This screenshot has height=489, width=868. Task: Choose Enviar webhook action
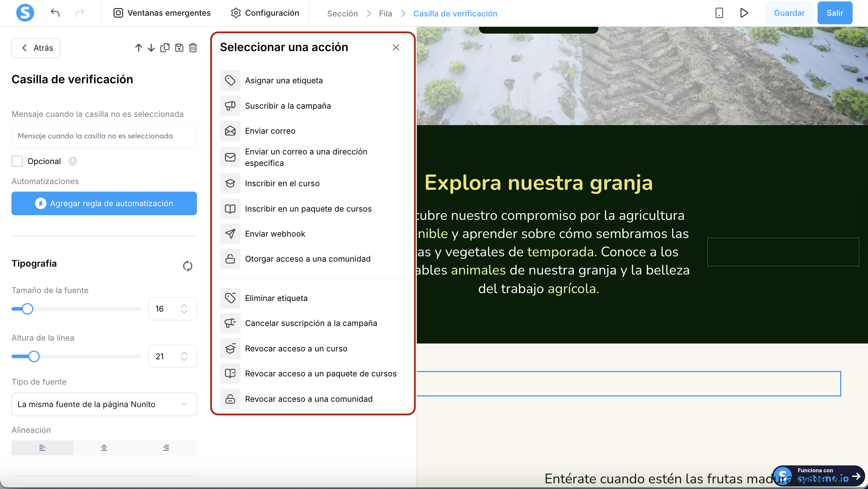coord(275,234)
